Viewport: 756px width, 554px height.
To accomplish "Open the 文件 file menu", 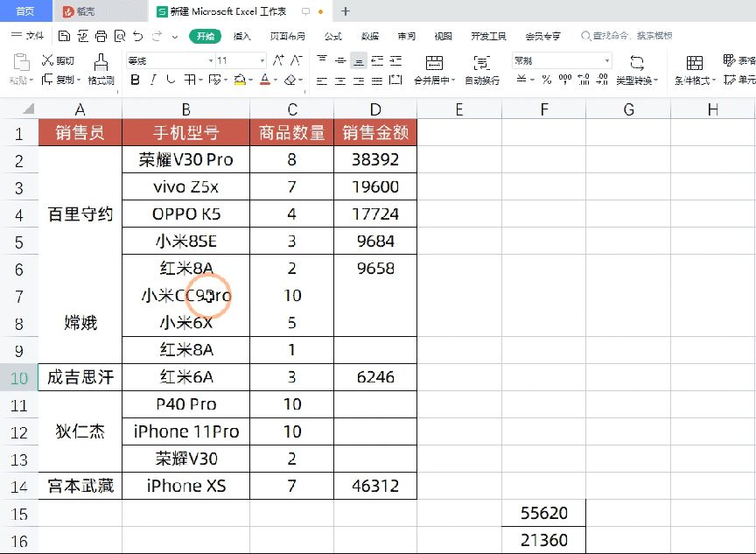I will click(x=27, y=36).
